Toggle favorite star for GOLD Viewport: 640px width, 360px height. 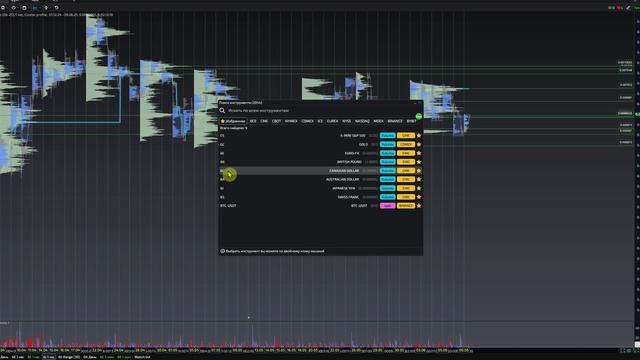419,144
